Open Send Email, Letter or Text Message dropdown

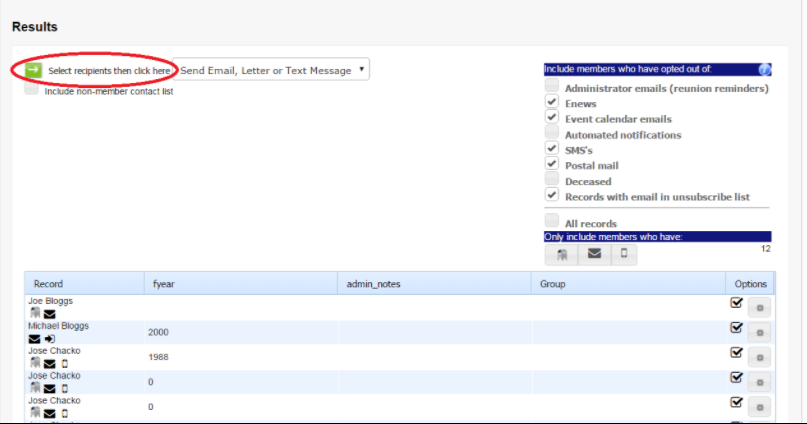[273, 70]
